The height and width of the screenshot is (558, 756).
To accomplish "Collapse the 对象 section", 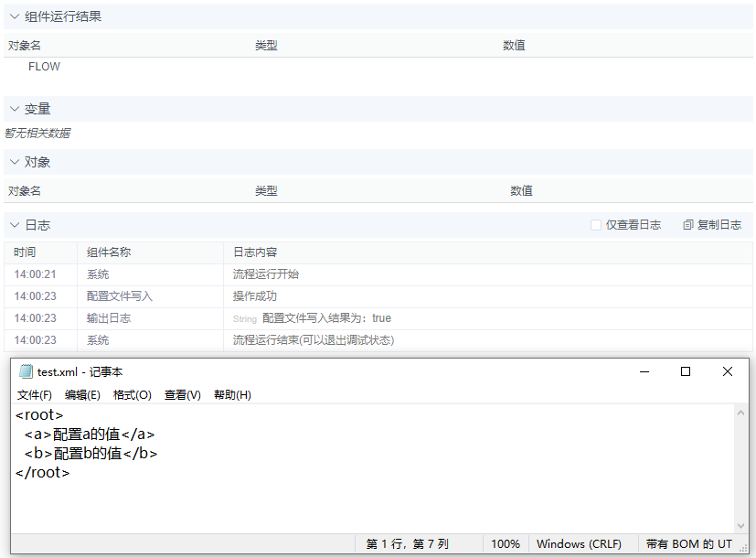I will point(14,162).
